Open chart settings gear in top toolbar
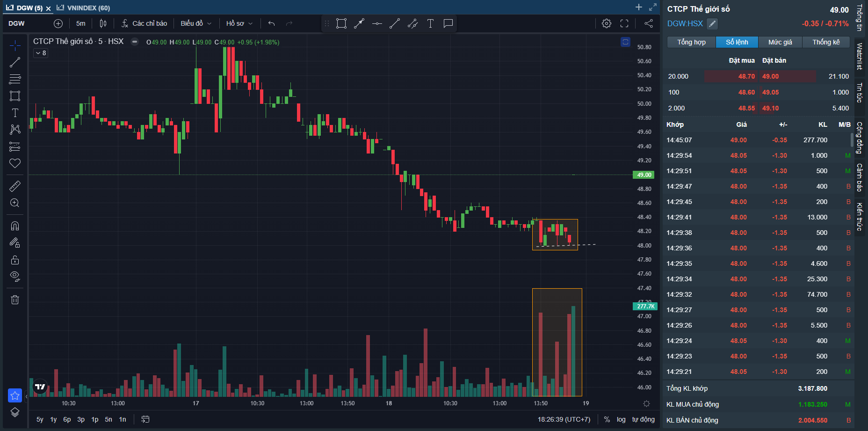The height and width of the screenshot is (431, 868). tap(607, 23)
